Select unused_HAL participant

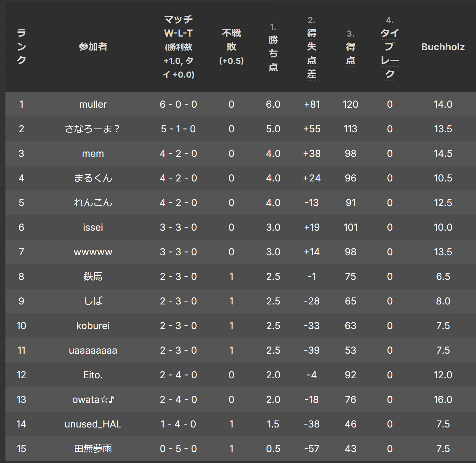93,424
